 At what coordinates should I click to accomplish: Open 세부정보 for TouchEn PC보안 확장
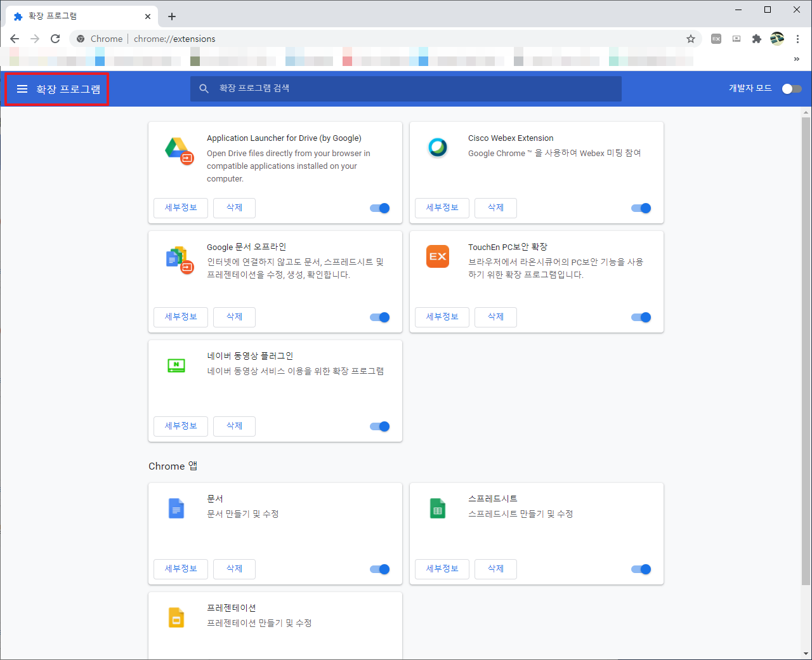pyautogui.click(x=442, y=317)
